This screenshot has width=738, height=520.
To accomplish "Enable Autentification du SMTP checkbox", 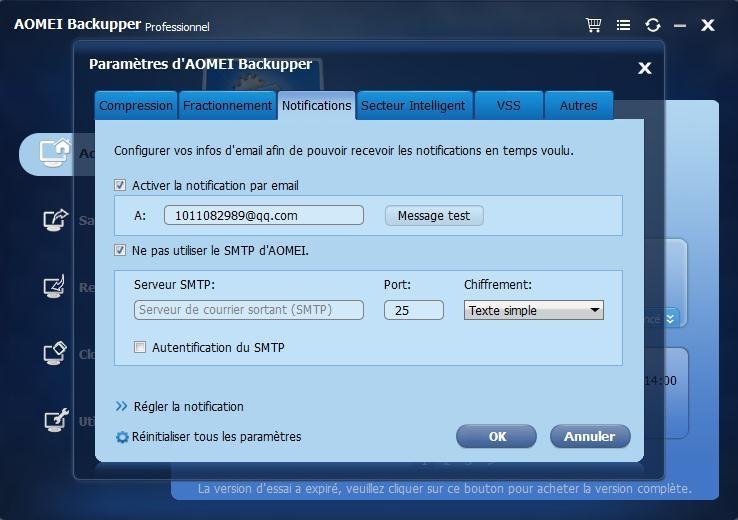I will tap(140, 347).
